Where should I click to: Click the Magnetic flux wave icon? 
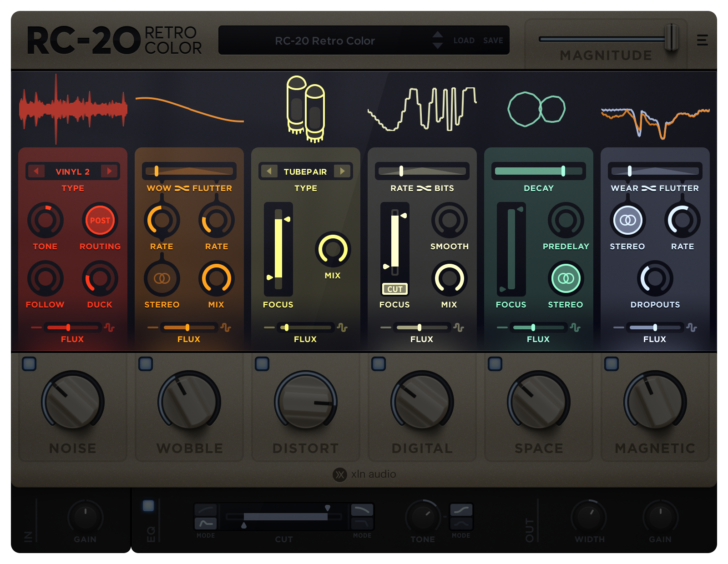click(692, 327)
